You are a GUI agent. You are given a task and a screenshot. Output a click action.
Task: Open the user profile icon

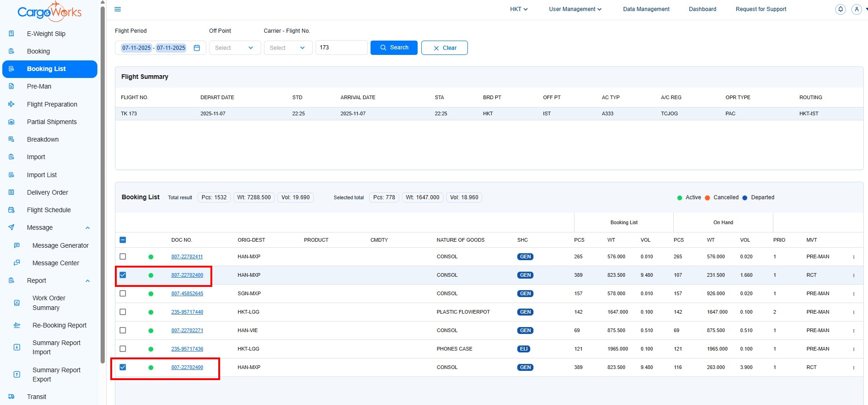856,9
